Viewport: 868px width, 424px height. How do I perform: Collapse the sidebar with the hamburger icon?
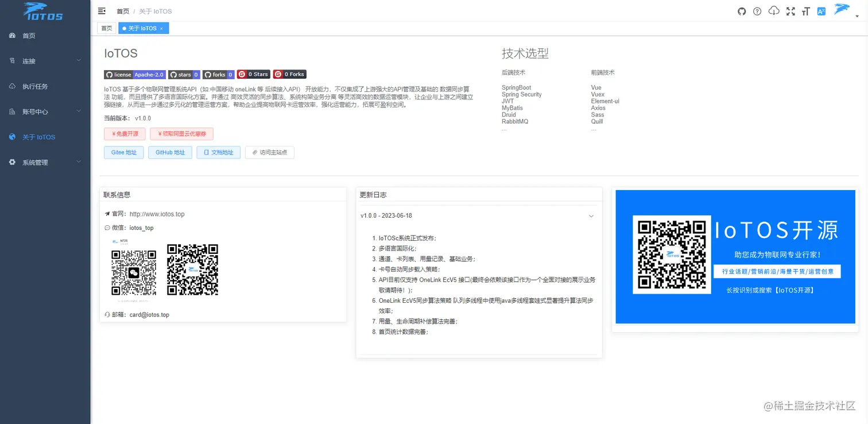[102, 10]
